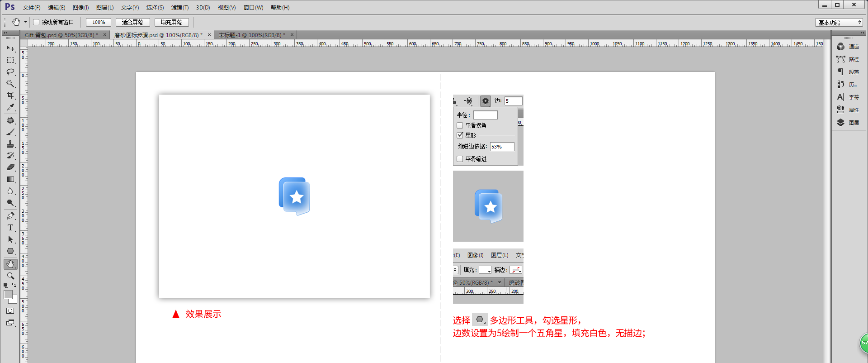Image resolution: width=868 pixels, height=363 pixels.
Task: Close the Gift 背包.psd tab
Action: [x=105, y=35]
